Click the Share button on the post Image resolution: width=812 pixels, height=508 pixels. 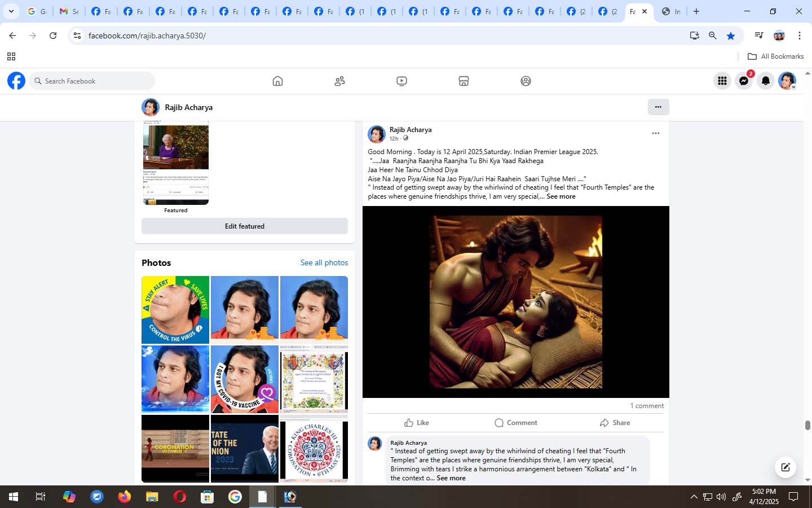(x=615, y=423)
